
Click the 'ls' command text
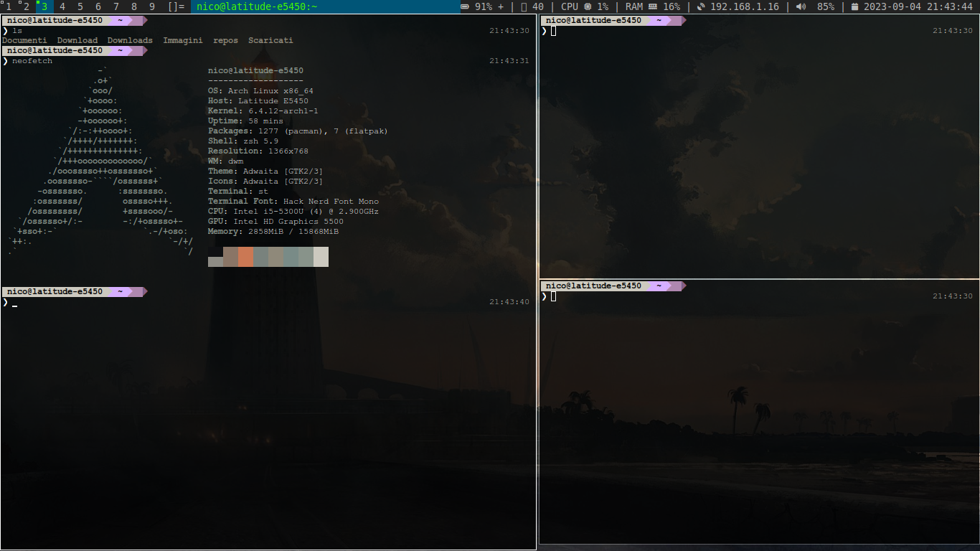tap(17, 31)
